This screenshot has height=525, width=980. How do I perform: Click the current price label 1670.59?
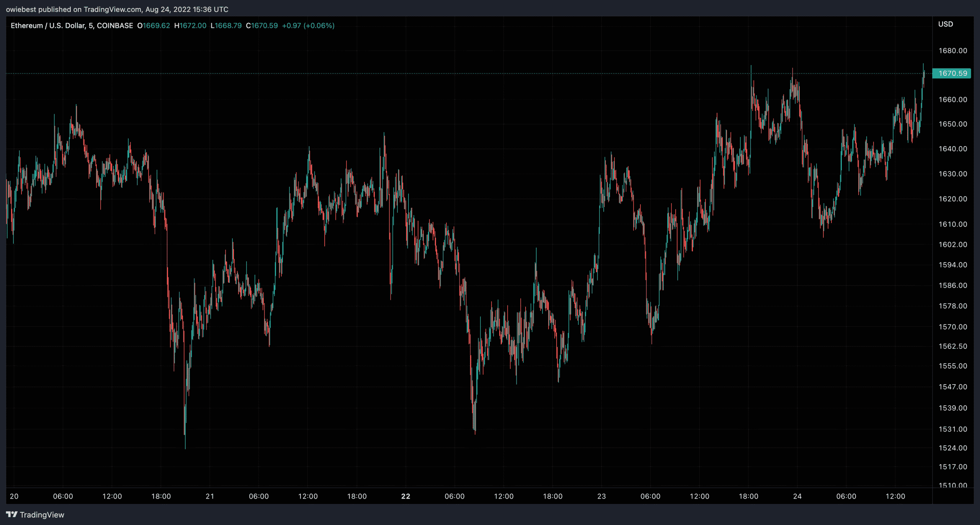952,73
